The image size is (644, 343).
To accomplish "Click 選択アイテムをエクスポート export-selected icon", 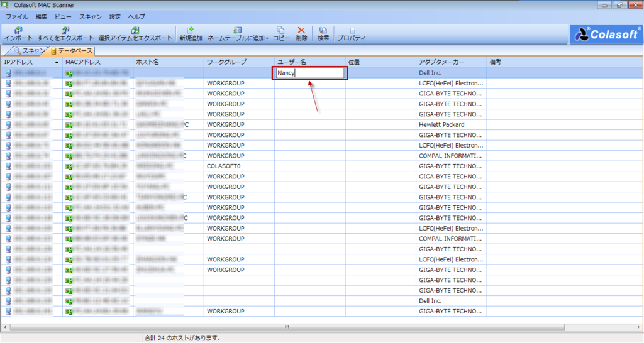I will click(x=135, y=34).
